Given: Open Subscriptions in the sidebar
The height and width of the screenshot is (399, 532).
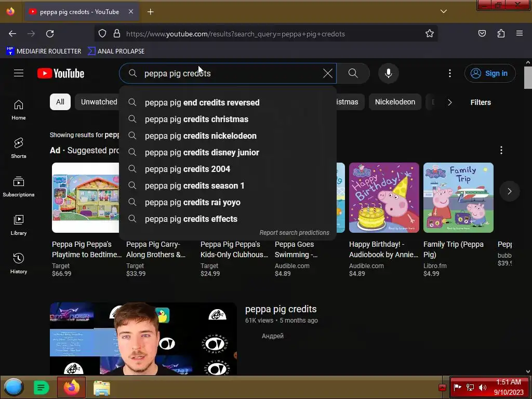Looking at the screenshot, I should (x=19, y=187).
